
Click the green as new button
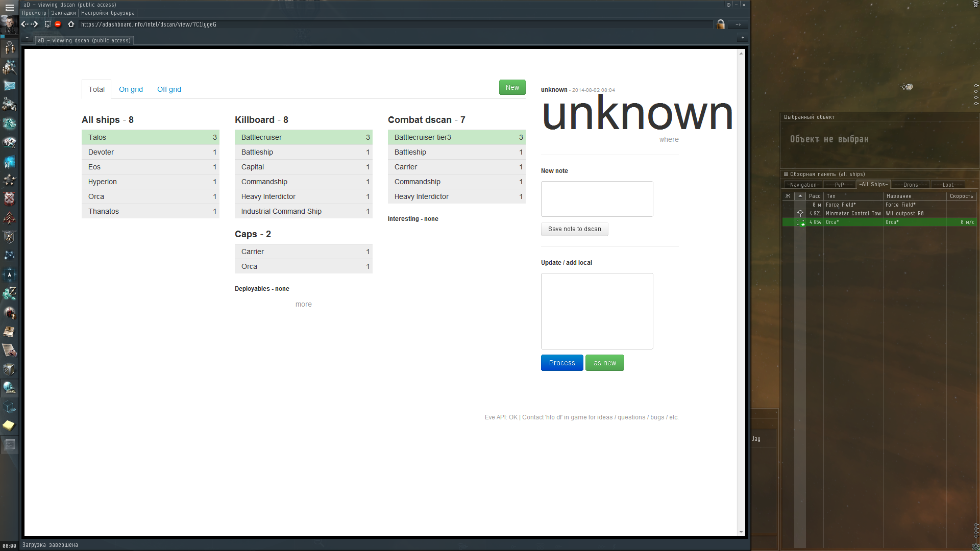pyautogui.click(x=604, y=363)
